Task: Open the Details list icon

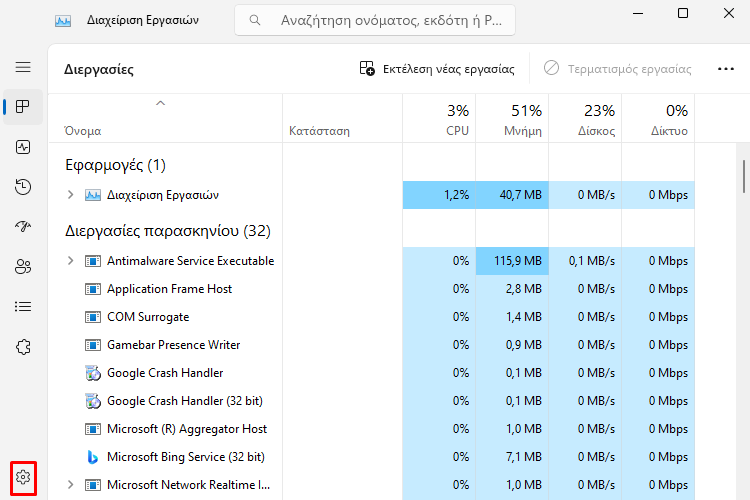Action: pyautogui.click(x=23, y=306)
